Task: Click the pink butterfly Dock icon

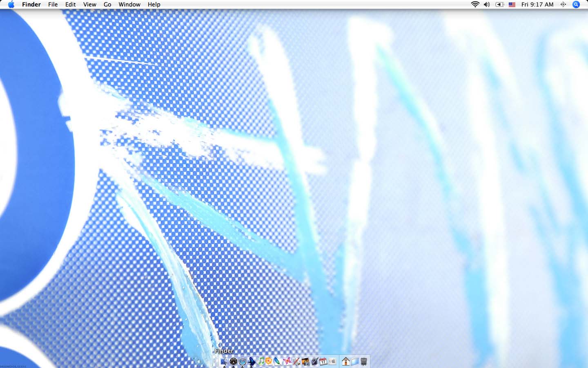Action: pos(287,361)
